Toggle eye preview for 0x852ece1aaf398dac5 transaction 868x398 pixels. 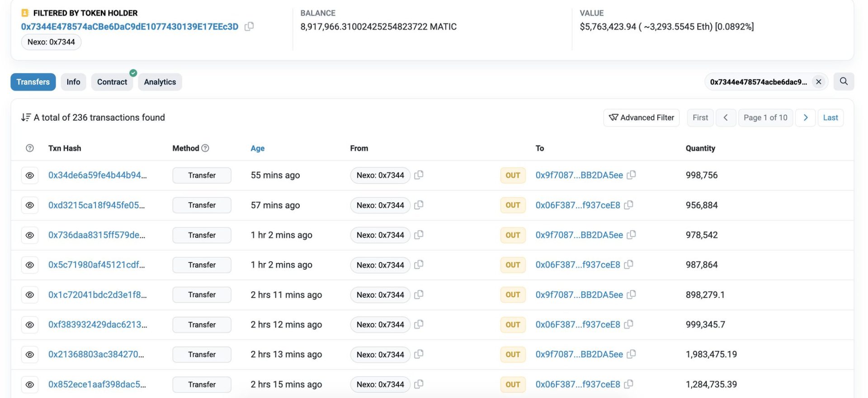pos(30,384)
